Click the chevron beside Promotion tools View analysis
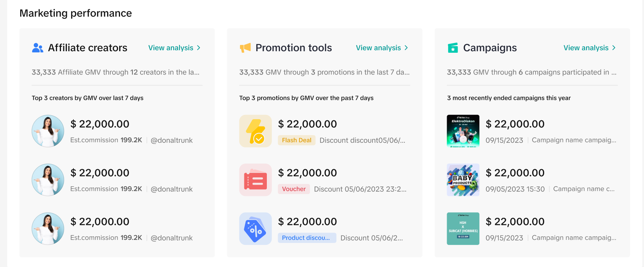644x267 pixels. click(406, 48)
